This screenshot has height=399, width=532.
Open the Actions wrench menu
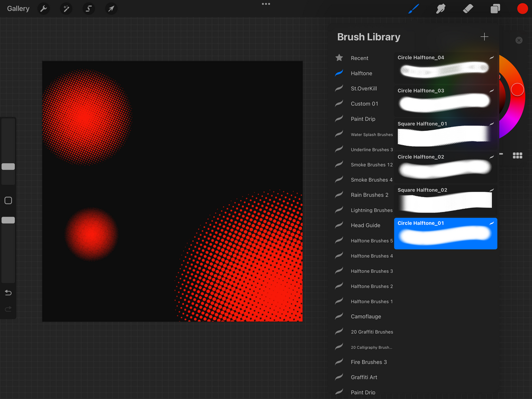[43, 8]
